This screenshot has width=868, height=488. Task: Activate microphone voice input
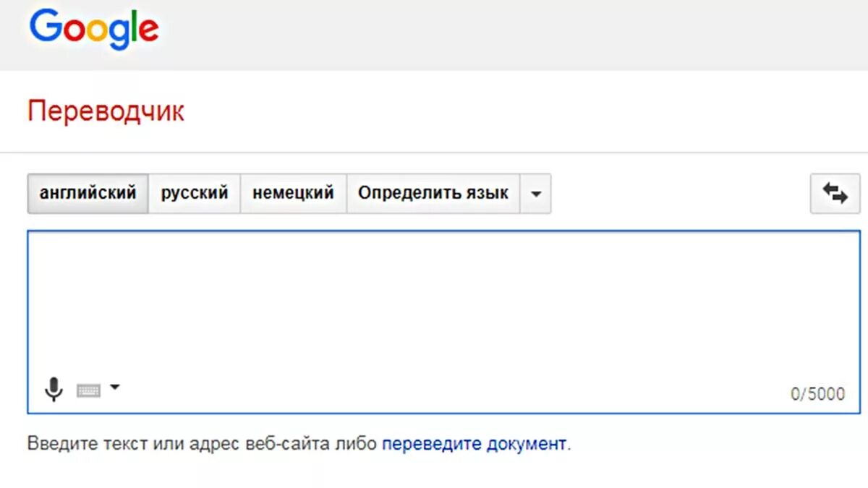pyautogui.click(x=53, y=390)
